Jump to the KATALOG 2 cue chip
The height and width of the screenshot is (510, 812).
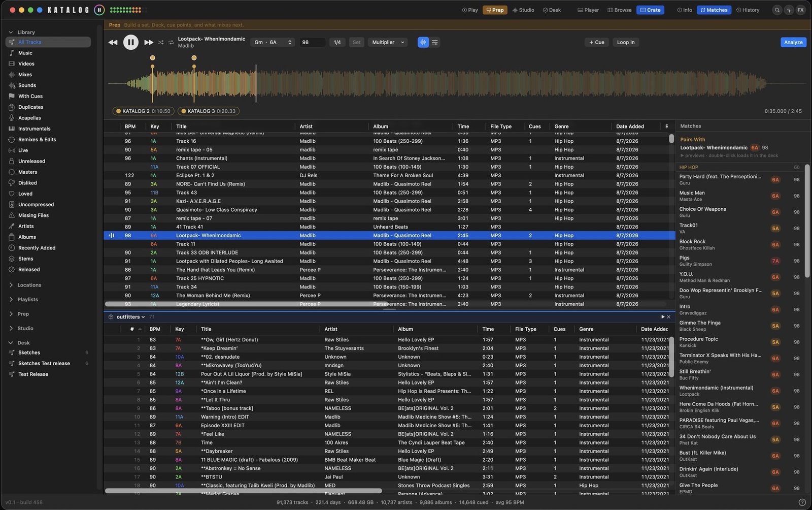(143, 111)
